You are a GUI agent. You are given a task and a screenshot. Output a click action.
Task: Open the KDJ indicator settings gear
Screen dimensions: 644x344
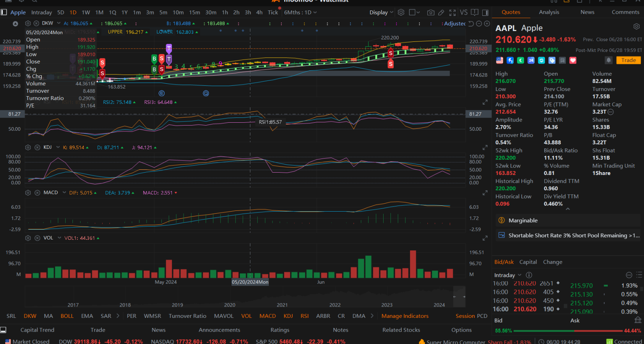28,147
